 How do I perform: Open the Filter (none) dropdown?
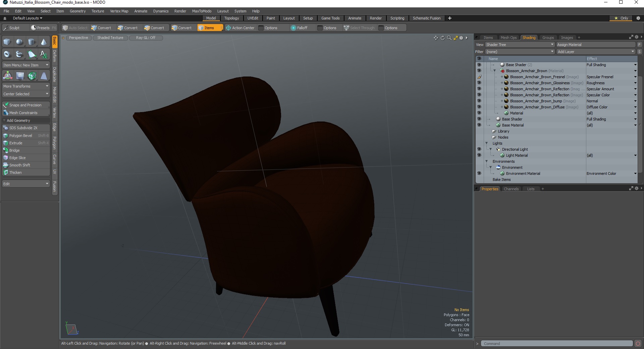coord(520,52)
